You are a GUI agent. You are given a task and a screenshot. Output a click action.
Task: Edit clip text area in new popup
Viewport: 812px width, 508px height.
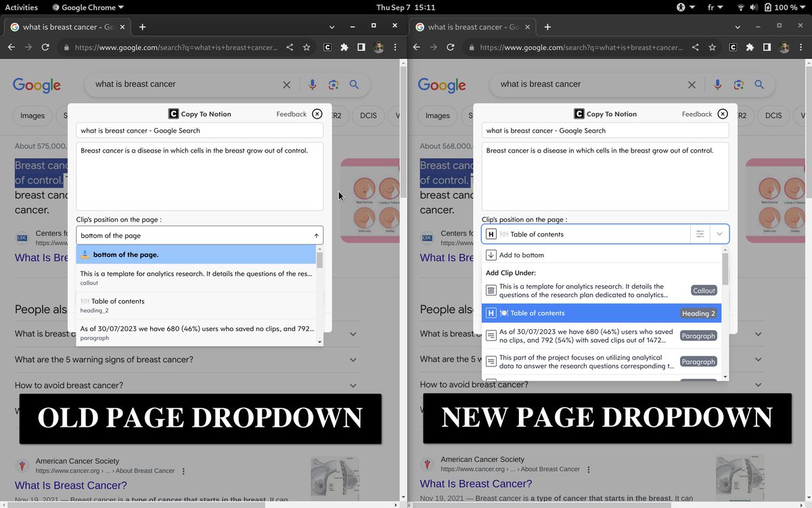click(x=605, y=176)
